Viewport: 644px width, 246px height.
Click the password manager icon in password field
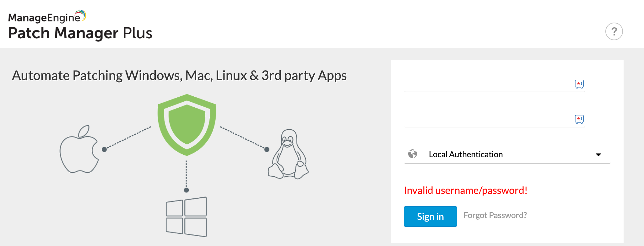[579, 119]
